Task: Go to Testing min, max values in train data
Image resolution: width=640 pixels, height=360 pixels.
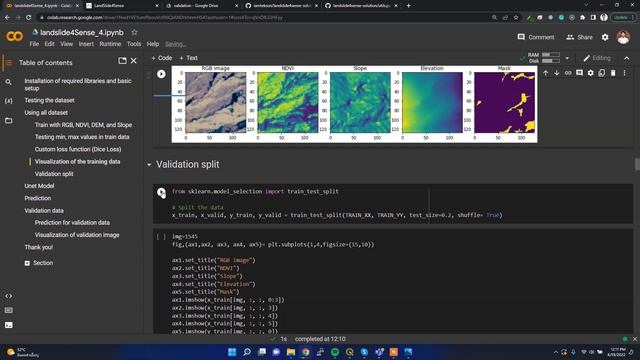Action: click(x=82, y=137)
